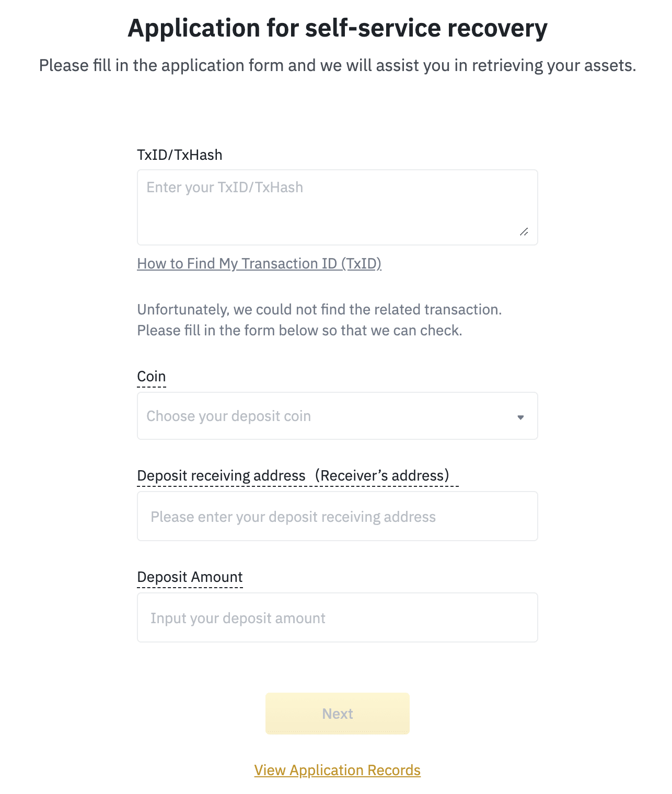The image size is (672, 794).
Task: Click the 'Unfortunately, we could not find' message
Action: click(x=319, y=310)
